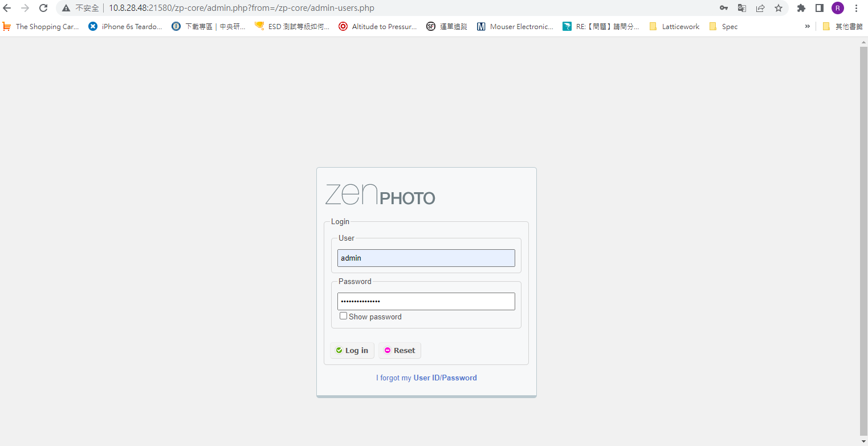Enable the Show password checkbox
This screenshot has height=446, width=868.
tap(343, 316)
